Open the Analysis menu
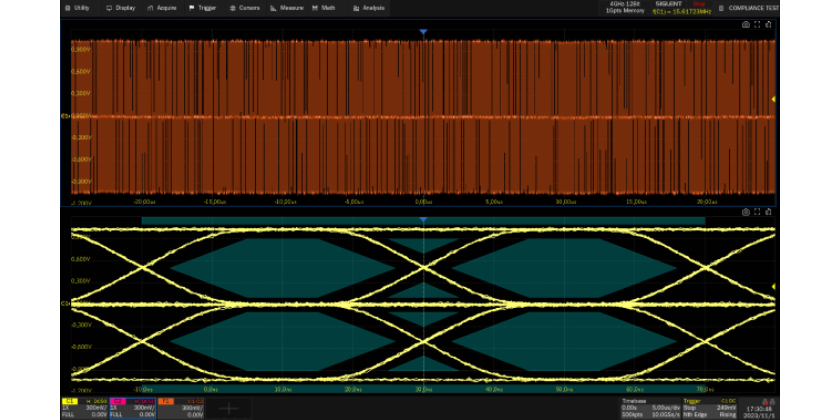 369,7
